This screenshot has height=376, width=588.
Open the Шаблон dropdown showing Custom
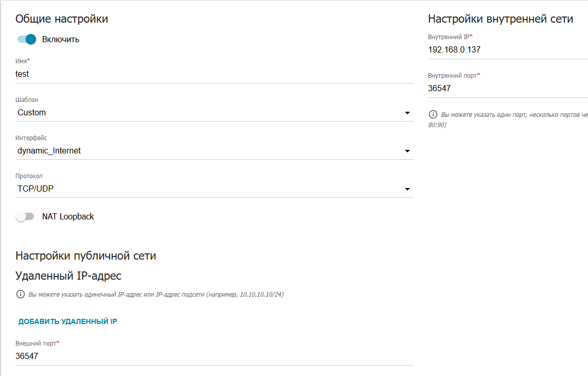[x=206, y=113]
